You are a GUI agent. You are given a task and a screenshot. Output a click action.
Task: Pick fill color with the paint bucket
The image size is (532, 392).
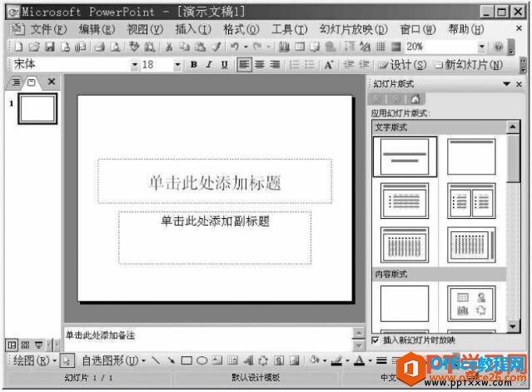pyautogui.click(x=316, y=360)
